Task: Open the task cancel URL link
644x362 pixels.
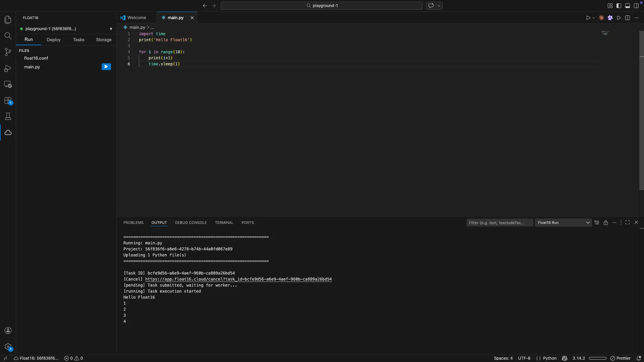Action: (238, 279)
